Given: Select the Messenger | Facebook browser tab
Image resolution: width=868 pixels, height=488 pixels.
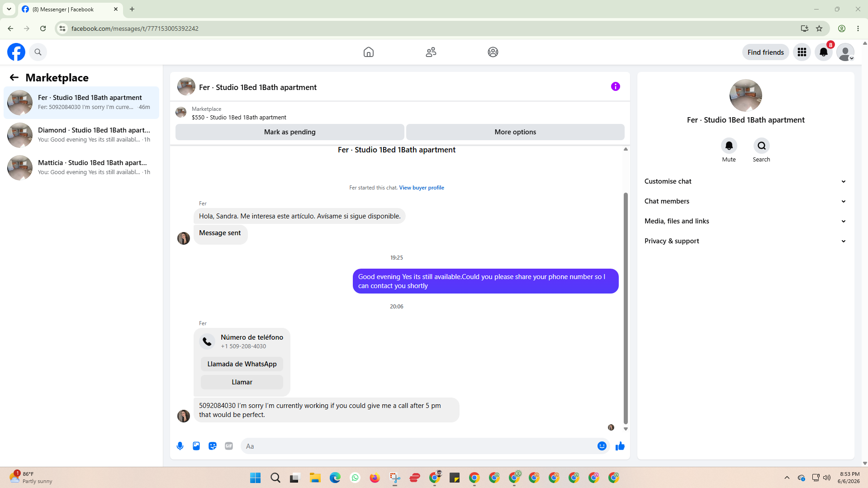Looking at the screenshot, I should coord(70,9).
